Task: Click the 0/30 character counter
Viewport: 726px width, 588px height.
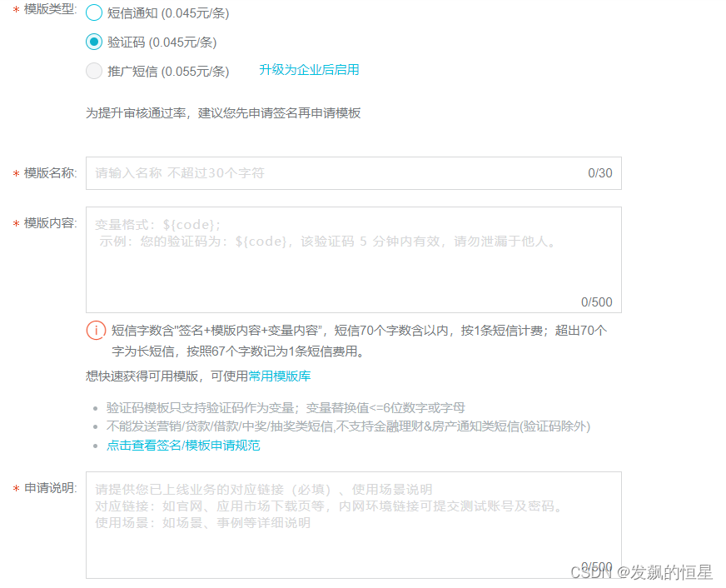Action: pos(599,173)
